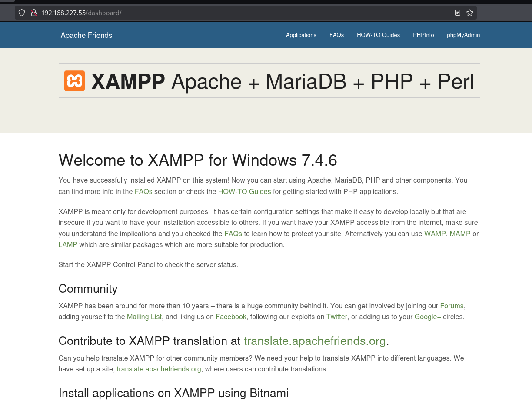Open the Facebook link
This screenshot has height=401, width=532.
[x=231, y=317]
